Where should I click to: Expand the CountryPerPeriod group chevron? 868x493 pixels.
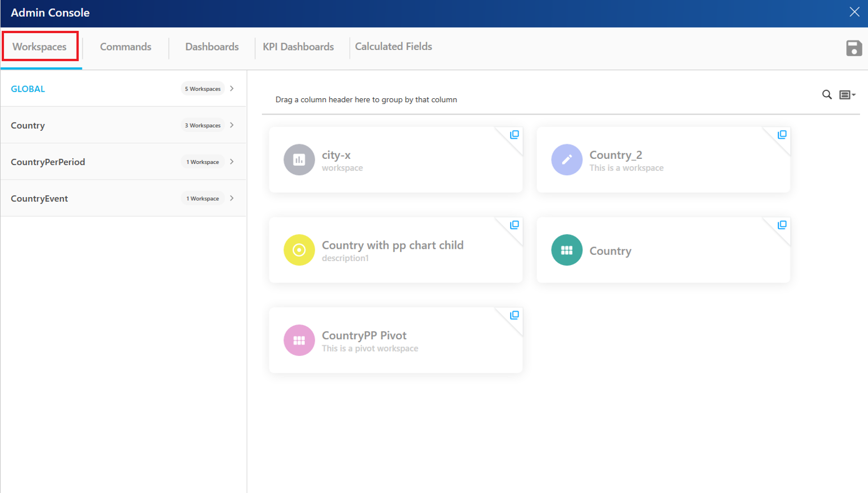(231, 161)
